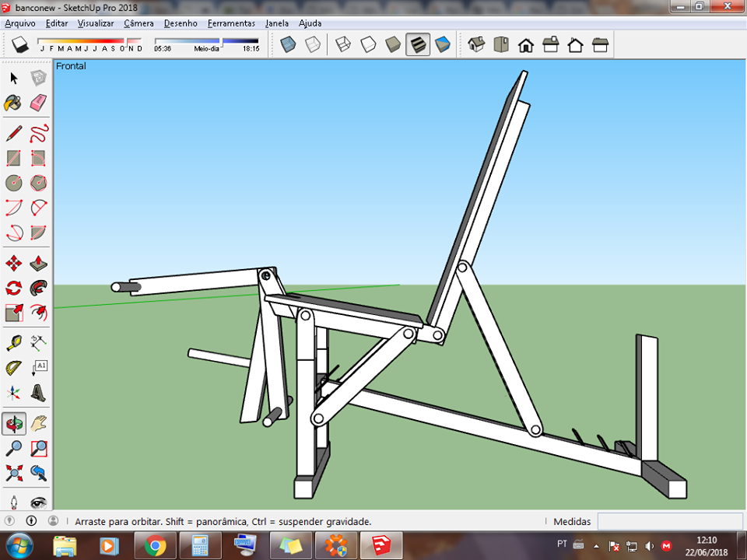
Task: Switch to Shaded style
Action: [393, 45]
